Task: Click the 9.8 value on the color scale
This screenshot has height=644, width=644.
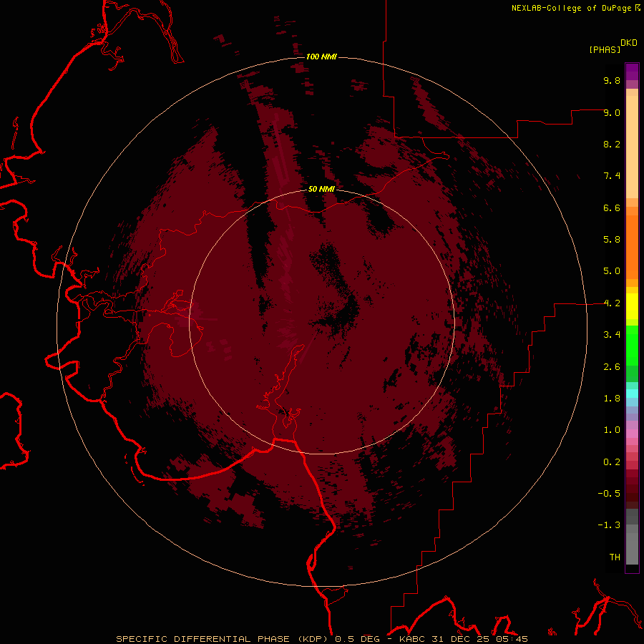Action: 612,80
